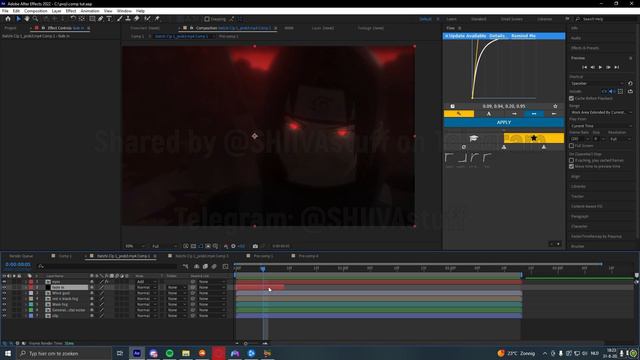Click the Play button in Preview panel
The image size is (640, 360).
tap(600, 67)
